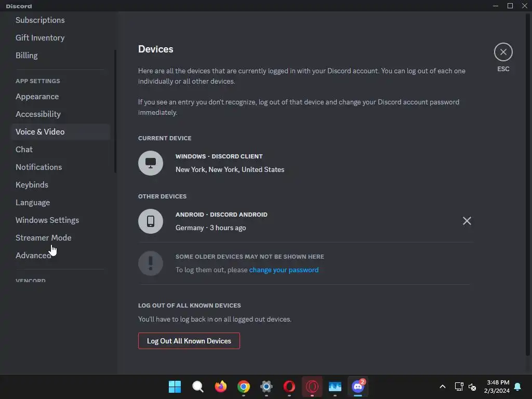Open clock showing 3:48 PM

tap(497, 387)
